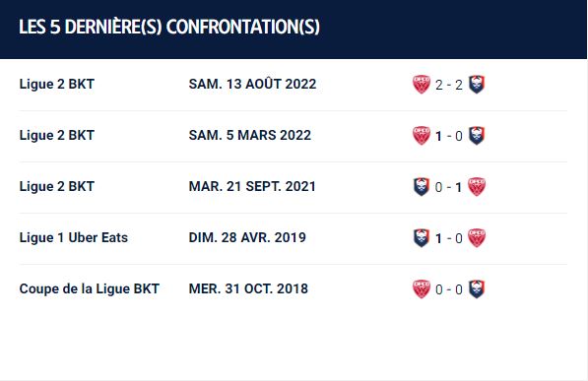588x381 pixels.
Task: Click Caen crest in 5 Mars 2022 match
Action: [x=477, y=136]
